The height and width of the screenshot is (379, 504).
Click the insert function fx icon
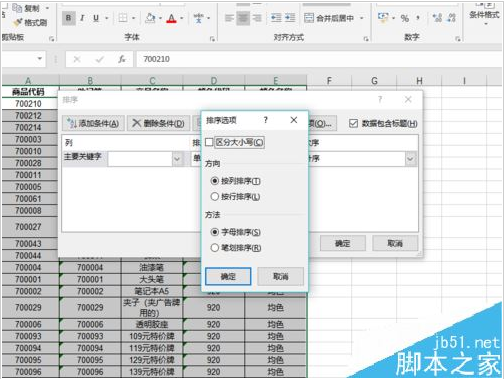[122, 59]
